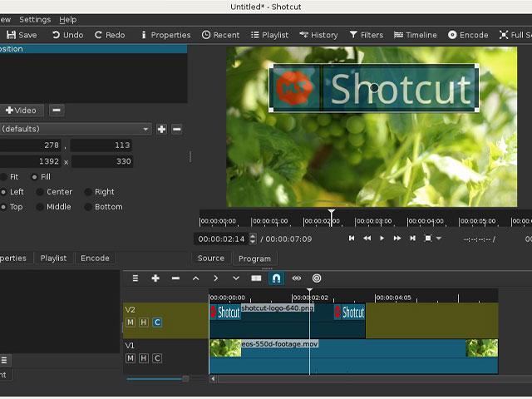The width and height of the screenshot is (532, 399).
Task: Lift clip using the up chevron icon
Action: pos(196,278)
